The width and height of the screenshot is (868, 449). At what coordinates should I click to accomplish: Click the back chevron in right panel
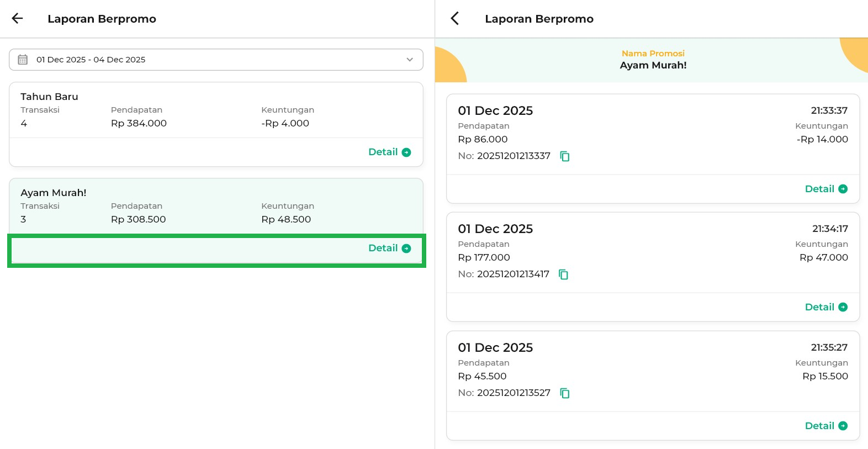tap(454, 18)
